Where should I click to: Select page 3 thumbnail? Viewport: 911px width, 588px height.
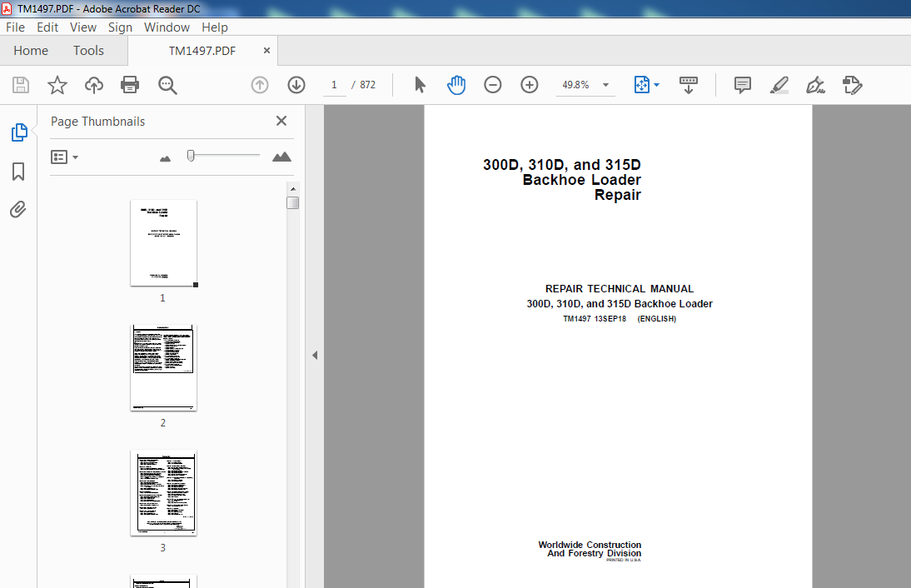pos(163,493)
